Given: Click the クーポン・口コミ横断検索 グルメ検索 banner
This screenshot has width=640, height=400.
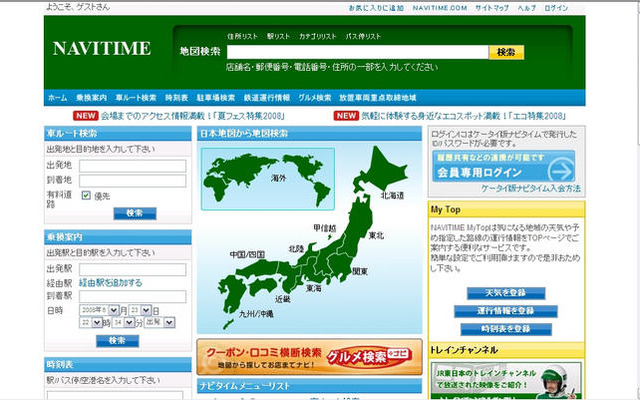Looking at the screenshot, I should (309, 357).
